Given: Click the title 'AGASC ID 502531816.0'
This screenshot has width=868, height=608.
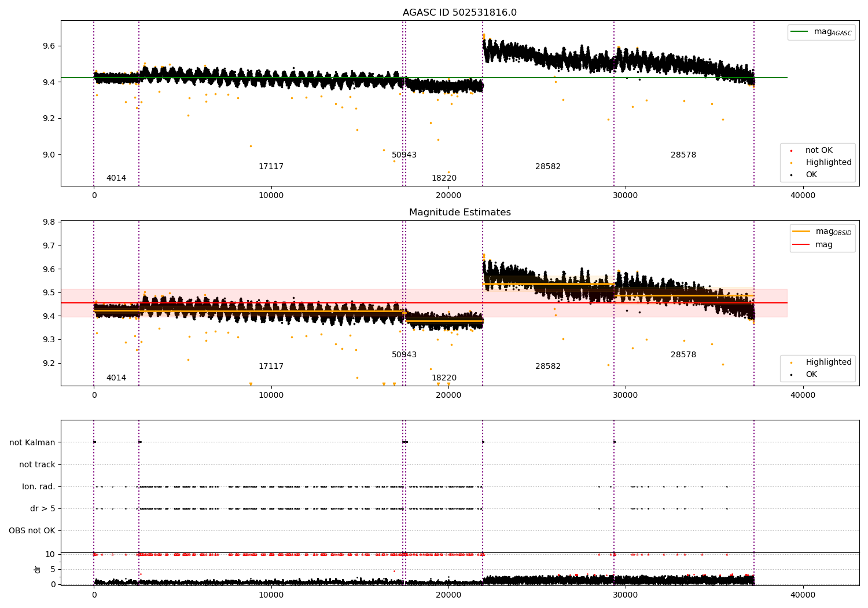Looking at the screenshot, I should [x=459, y=13].
